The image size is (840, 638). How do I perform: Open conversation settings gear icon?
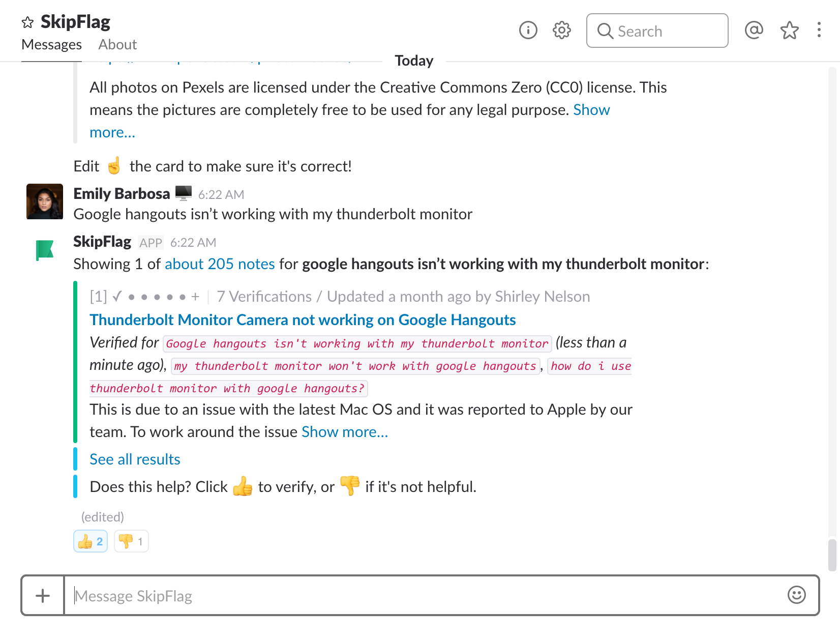[562, 31]
